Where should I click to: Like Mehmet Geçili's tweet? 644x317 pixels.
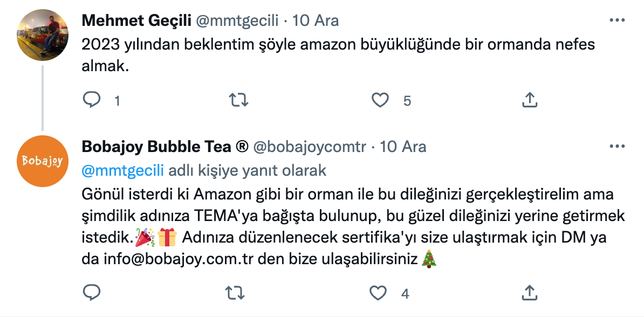point(381,100)
